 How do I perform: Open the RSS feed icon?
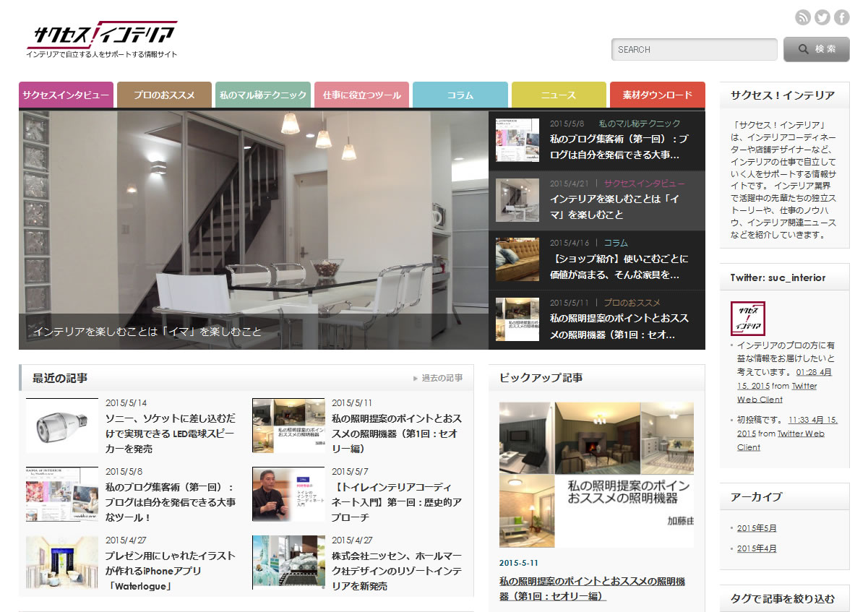(x=803, y=18)
